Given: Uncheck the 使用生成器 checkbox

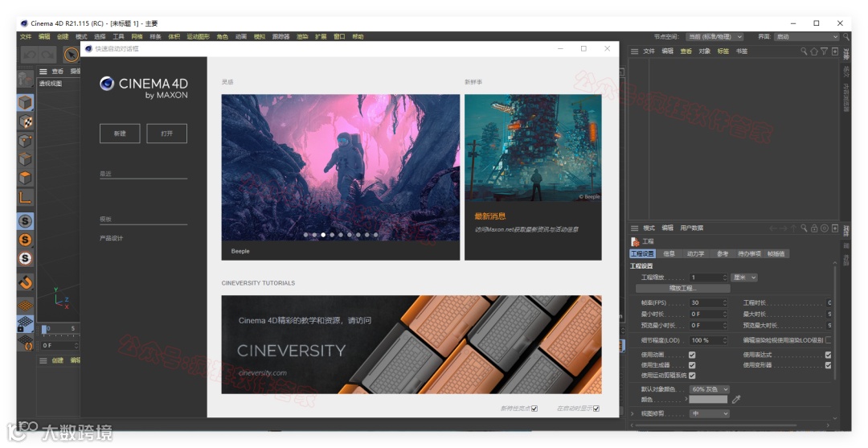Looking at the screenshot, I should (x=692, y=365).
